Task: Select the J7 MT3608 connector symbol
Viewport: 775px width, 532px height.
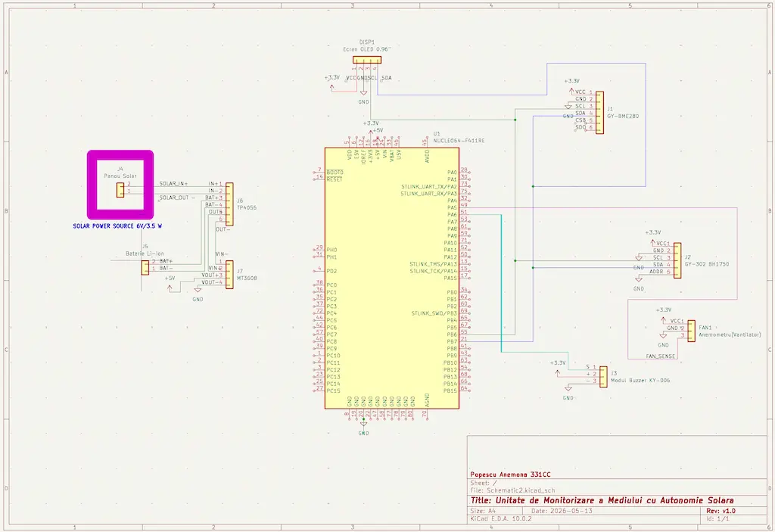Action: (x=229, y=275)
